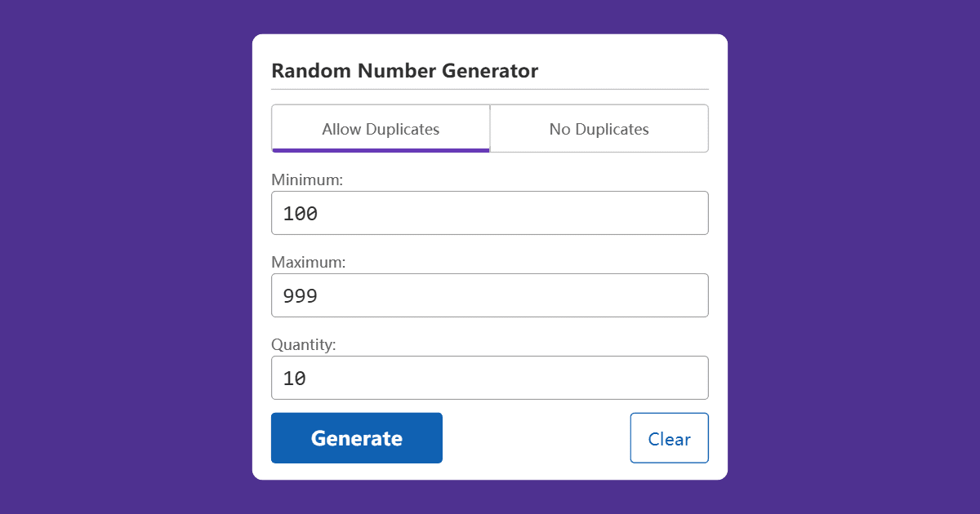Select the value 10 in Quantity field
Viewport: 980px width, 514px height.
point(295,378)
